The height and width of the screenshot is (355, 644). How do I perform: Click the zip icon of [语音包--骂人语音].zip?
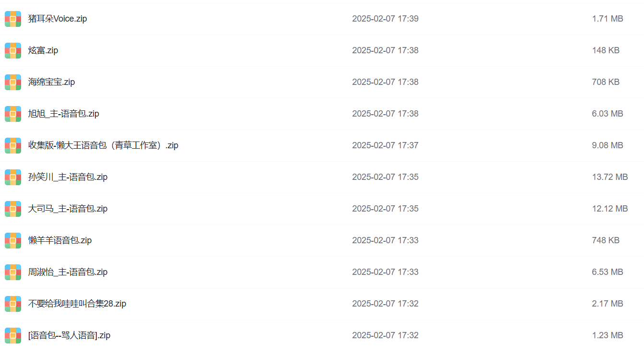pyautogui.click(x=13, y=335)
